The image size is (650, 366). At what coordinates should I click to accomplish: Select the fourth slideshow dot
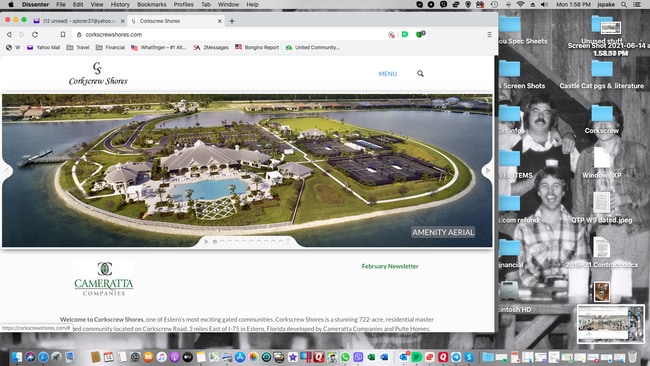237,242
